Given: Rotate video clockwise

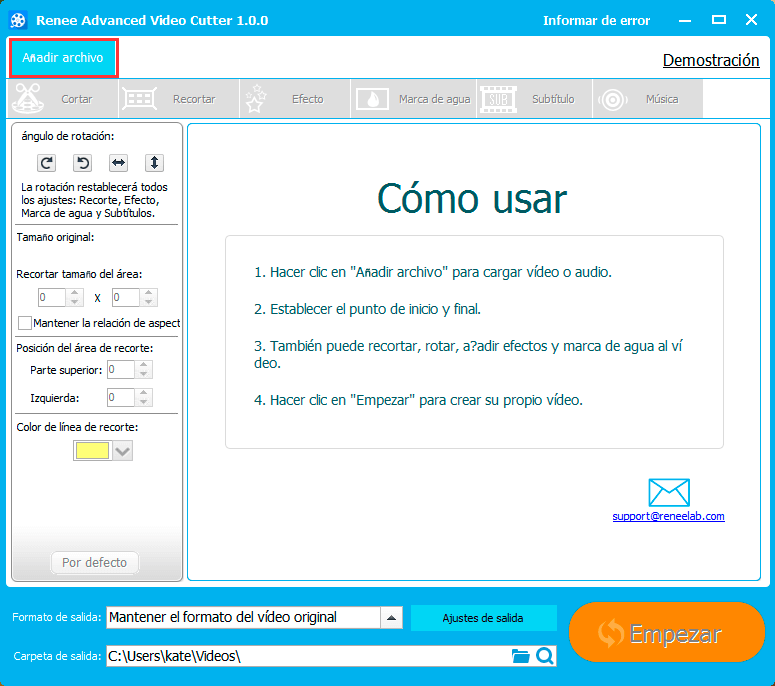Looking at the screenshot, I should click(46, 163).
